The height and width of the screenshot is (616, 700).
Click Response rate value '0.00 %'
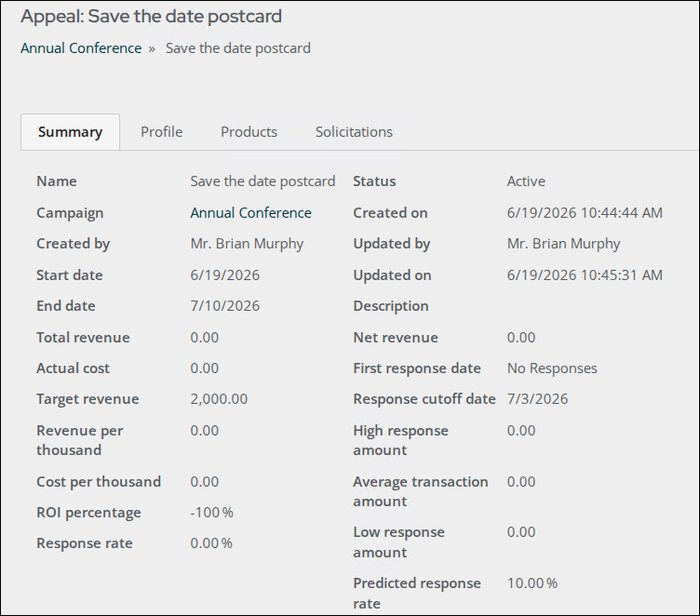(211, 543)
